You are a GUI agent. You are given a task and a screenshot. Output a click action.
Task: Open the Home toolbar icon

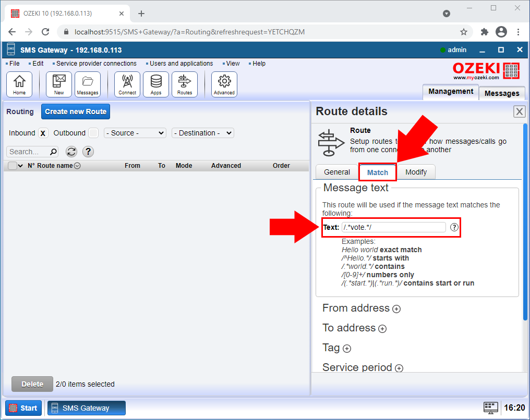click(19, 84)
